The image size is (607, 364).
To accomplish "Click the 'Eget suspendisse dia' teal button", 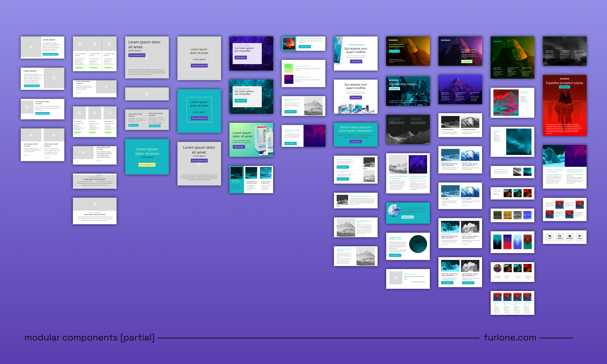I will click(x=42, y=113).
